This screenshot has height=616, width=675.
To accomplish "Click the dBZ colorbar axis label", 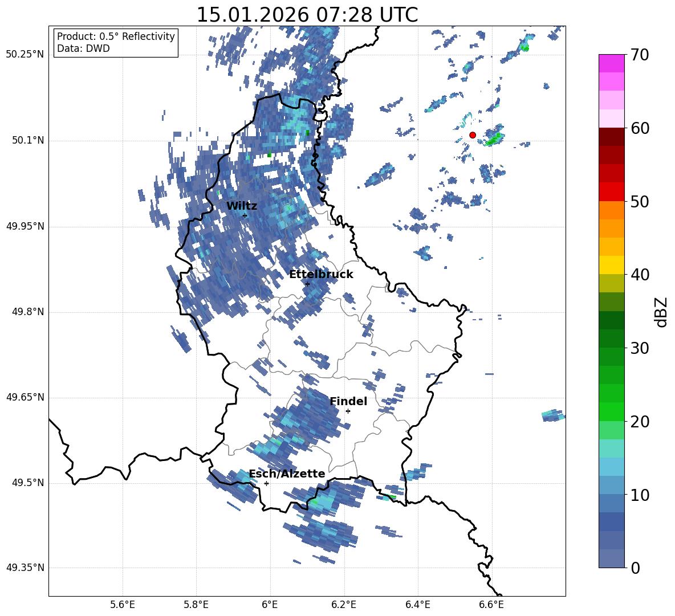I will [661, 312].
